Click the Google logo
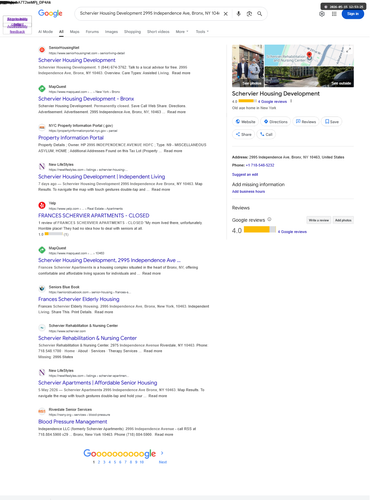This screenshot has height=500, width=374. (x=50, y=13)
